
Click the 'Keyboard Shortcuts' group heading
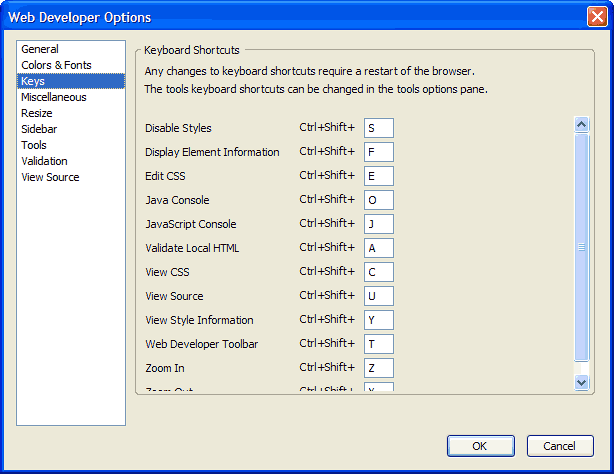coord(191,50)
